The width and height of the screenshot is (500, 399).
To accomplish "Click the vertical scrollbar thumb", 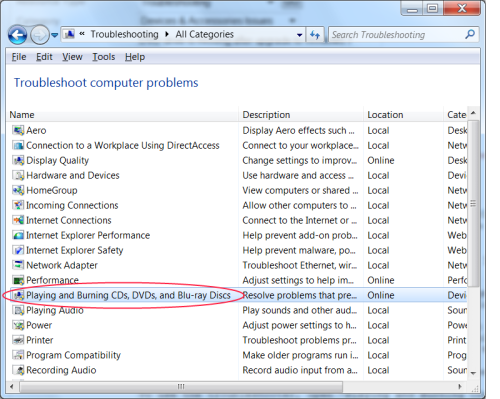I will coord(473,203).
